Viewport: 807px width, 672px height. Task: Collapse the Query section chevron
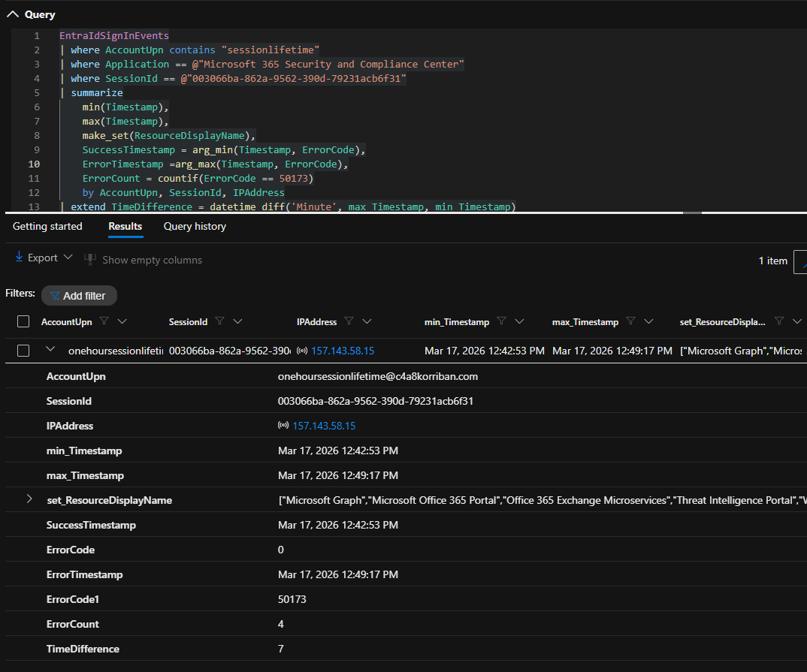coord(12,14)
